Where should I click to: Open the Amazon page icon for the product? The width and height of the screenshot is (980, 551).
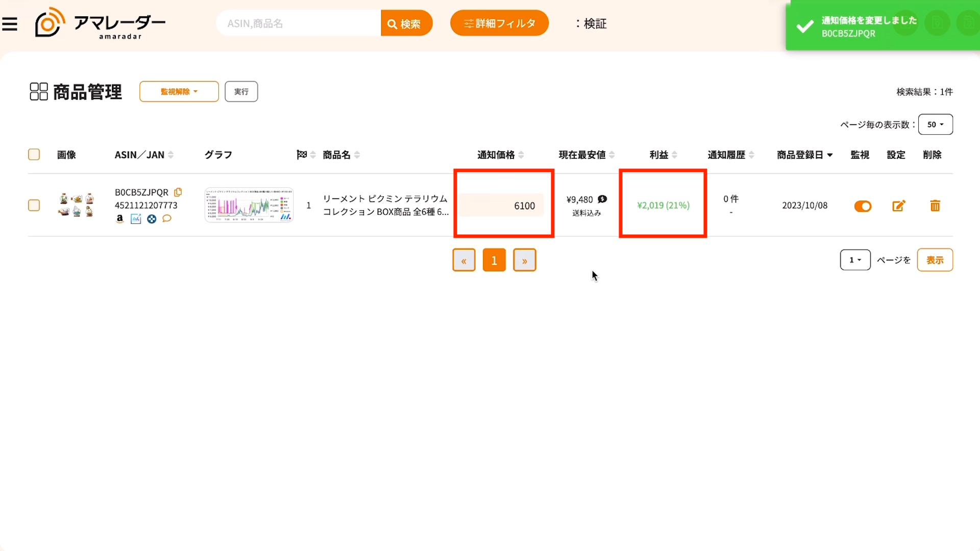pos(120,219)
